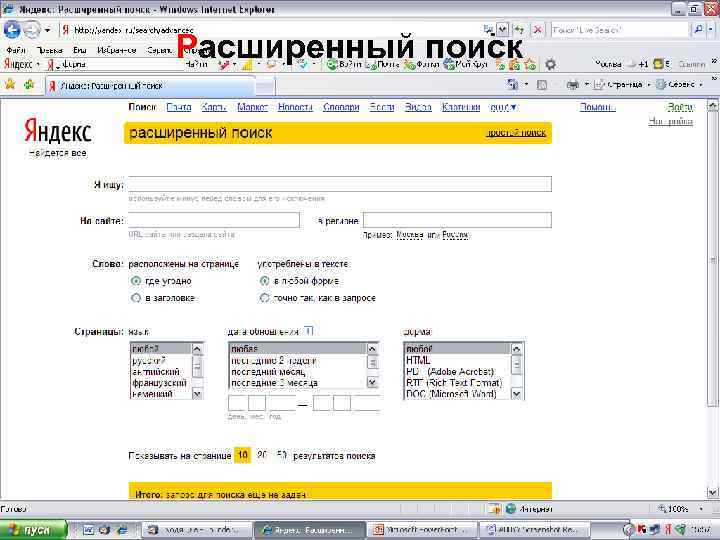Click Войти on the Yandex toolbar

(344, 64)
